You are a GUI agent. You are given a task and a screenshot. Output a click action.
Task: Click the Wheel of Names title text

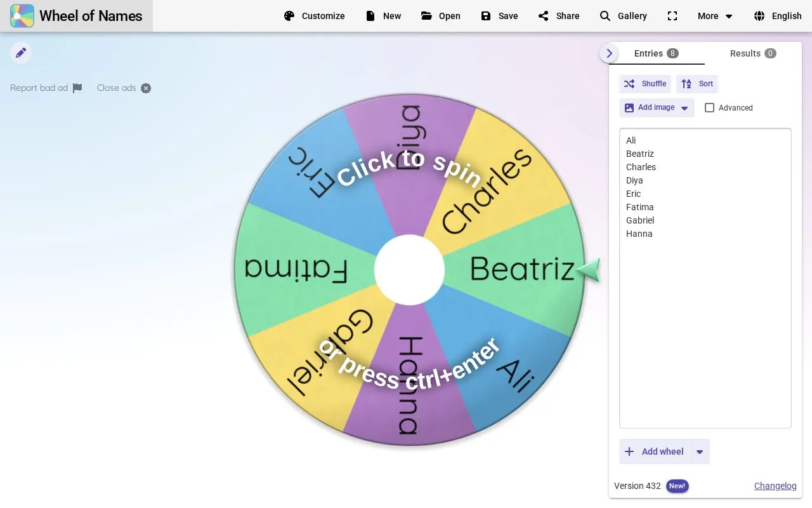(91, 16)
